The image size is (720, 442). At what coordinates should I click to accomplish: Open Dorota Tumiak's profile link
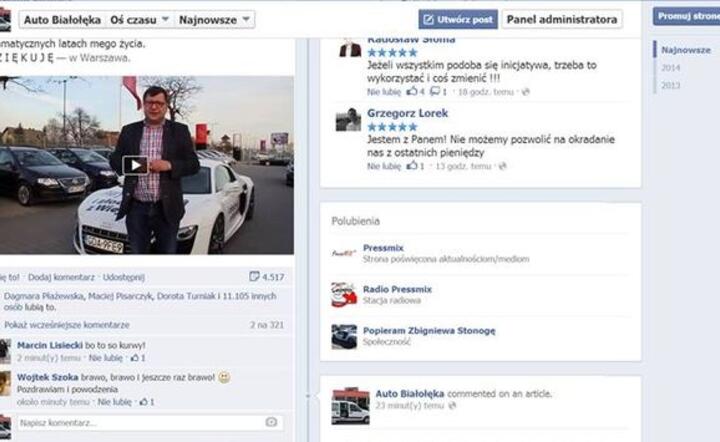click(186, 296)
